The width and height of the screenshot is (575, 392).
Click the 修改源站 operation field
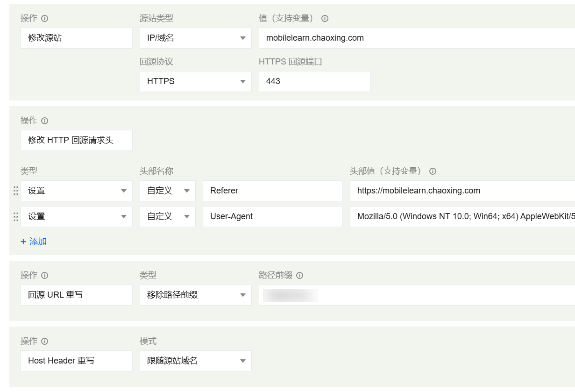[76, 38]
